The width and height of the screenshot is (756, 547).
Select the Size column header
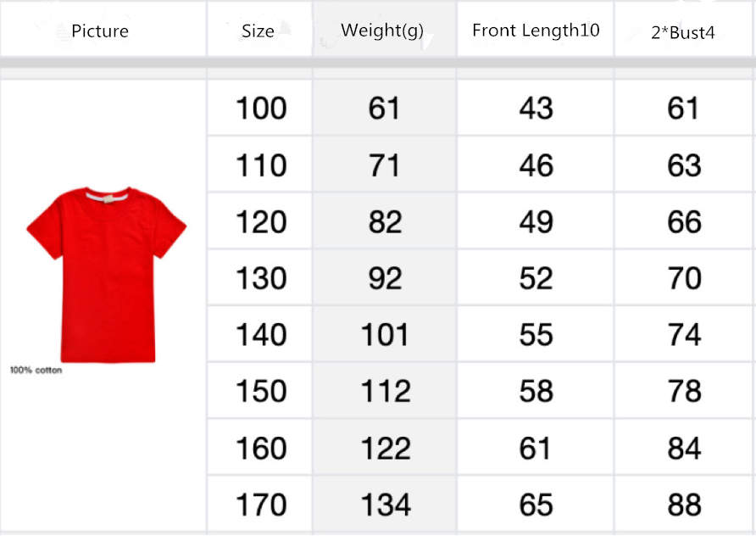click(258, 31)
